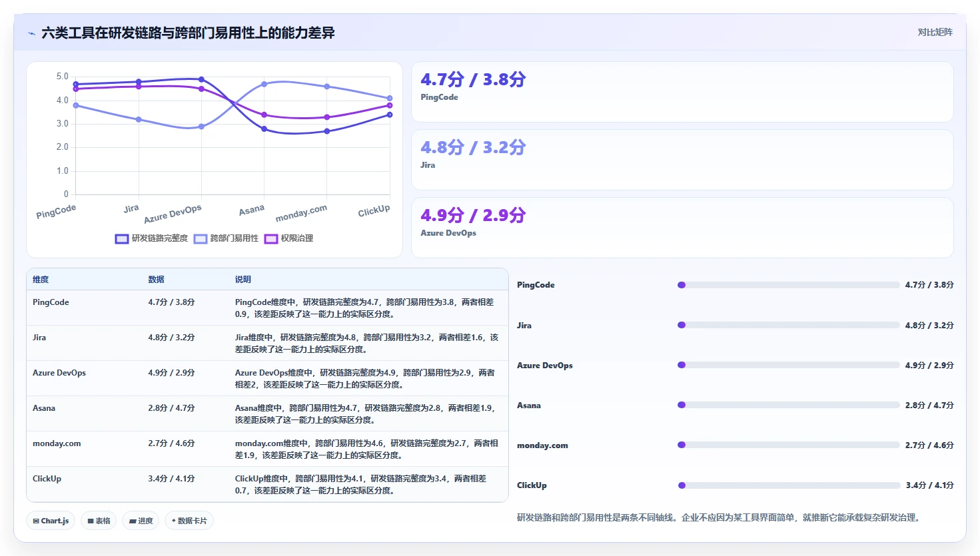The height and width of the screenshot is (556, 980).
Task: Click the spark icon beside the dashboard title
Action: tap(31, 33)
